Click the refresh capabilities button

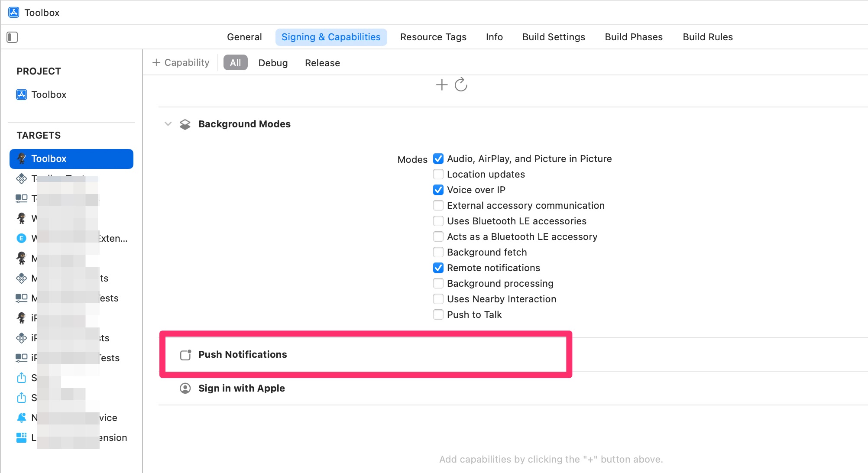point(460,85)
